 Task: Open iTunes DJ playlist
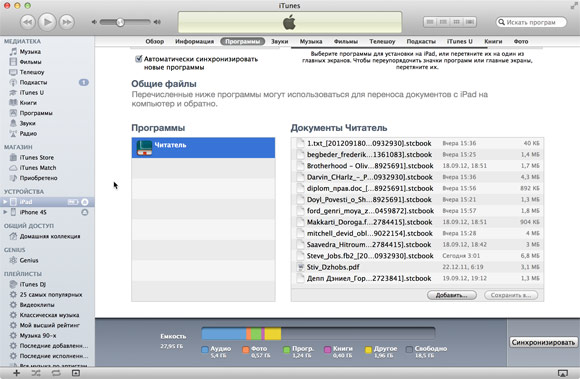click(33, 284)
